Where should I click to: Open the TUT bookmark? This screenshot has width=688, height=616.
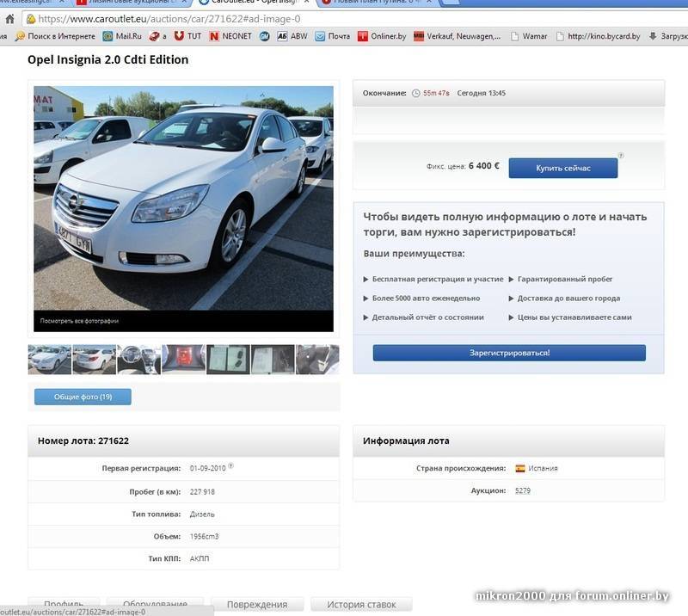(187, 36)
